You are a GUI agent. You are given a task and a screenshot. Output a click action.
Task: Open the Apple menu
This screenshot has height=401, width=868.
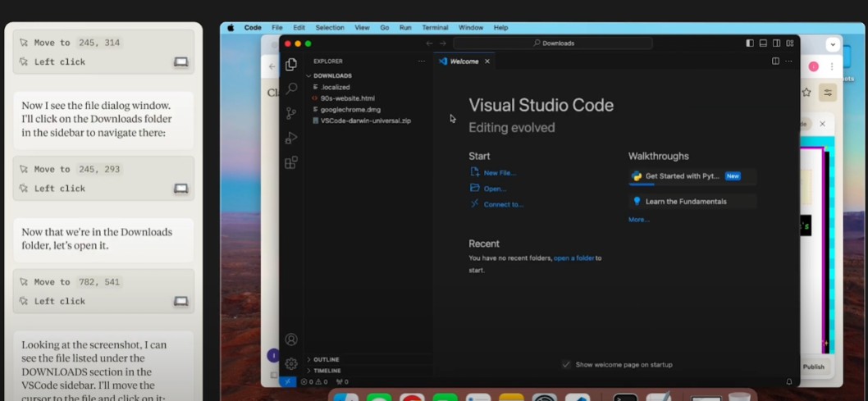[x=231, y=28]
